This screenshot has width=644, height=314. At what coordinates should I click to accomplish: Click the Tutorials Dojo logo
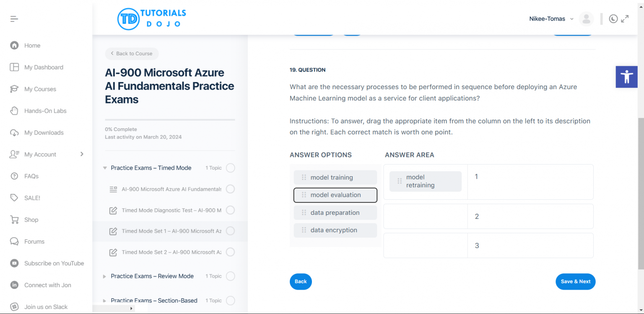151,18
